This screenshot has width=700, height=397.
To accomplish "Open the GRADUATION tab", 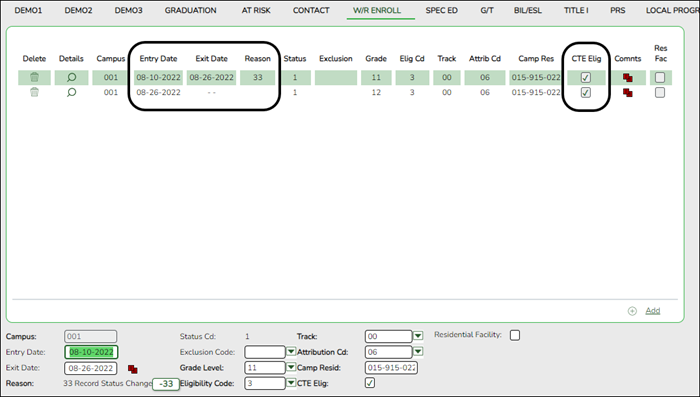I will click(x=190, y=10).
